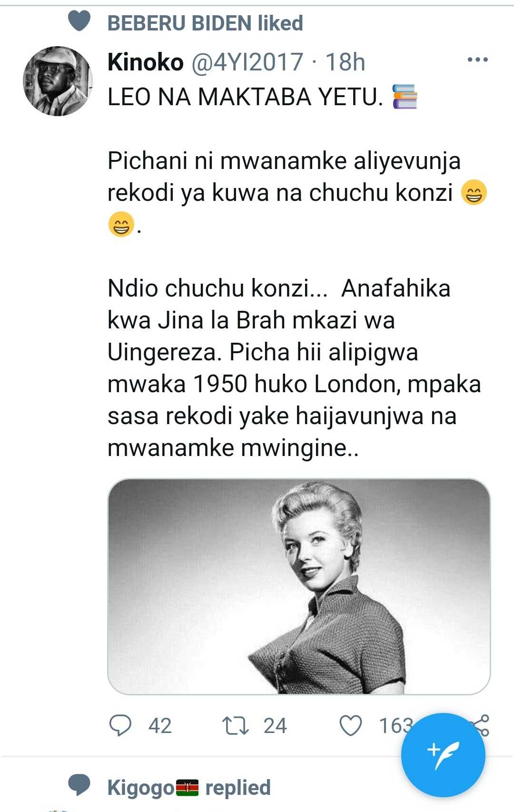514x812 pixels.
Task: Tap the speech bubble icon beside Kigogo
Action: 79,785
